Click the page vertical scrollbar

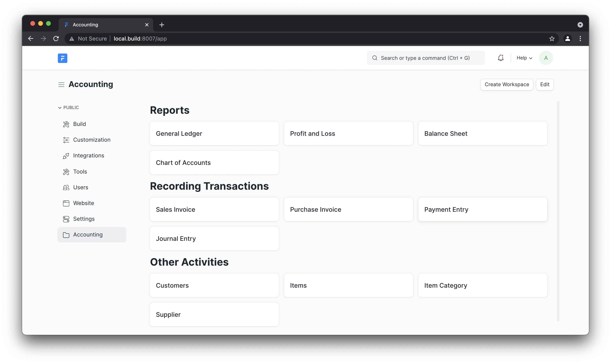coord(558,211)
